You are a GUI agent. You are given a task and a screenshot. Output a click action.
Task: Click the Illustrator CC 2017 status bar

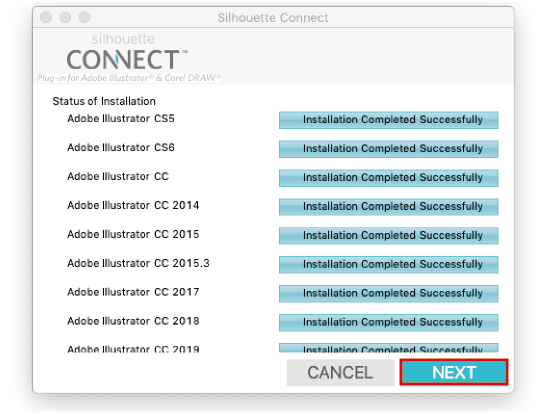(389, 293)
